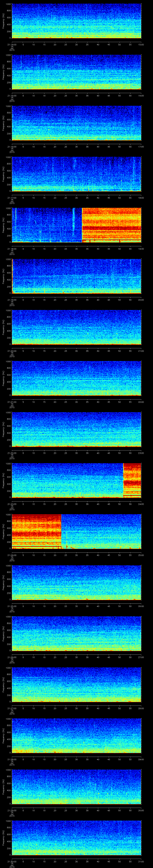Click the '19:00' end time label
The image size is (153, 868).
[141, 249]
